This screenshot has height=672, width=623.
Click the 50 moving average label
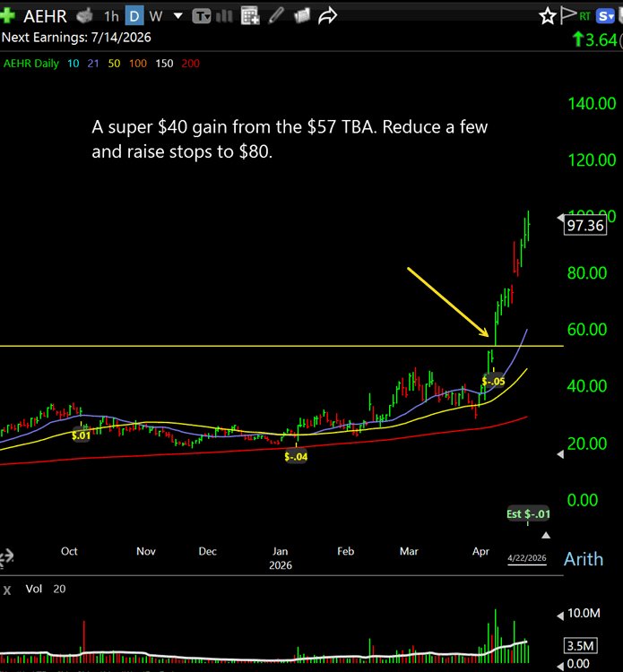click(x=114, y=64)
